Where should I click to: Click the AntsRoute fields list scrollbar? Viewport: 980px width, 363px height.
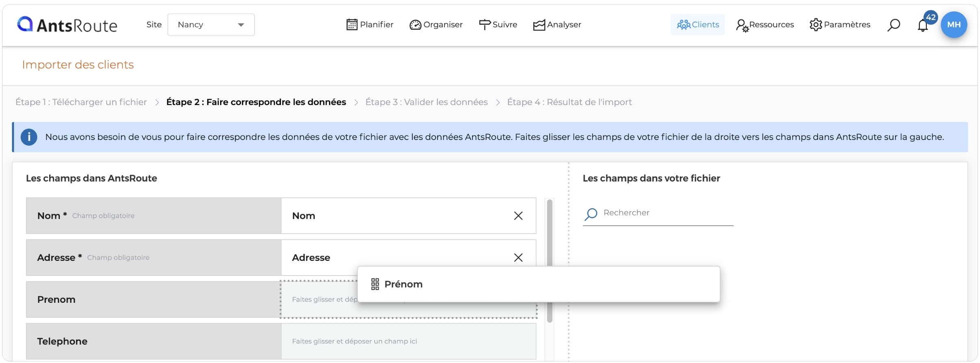point(550,260)
